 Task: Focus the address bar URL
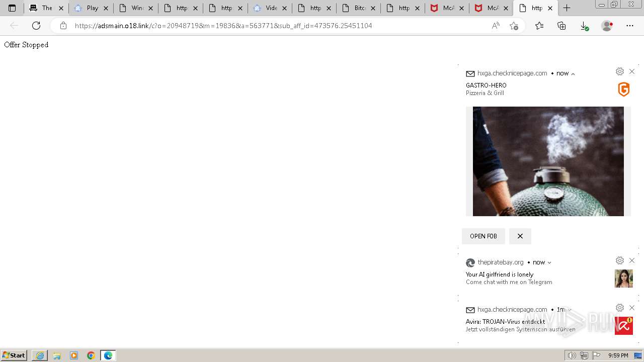point(223,26)
